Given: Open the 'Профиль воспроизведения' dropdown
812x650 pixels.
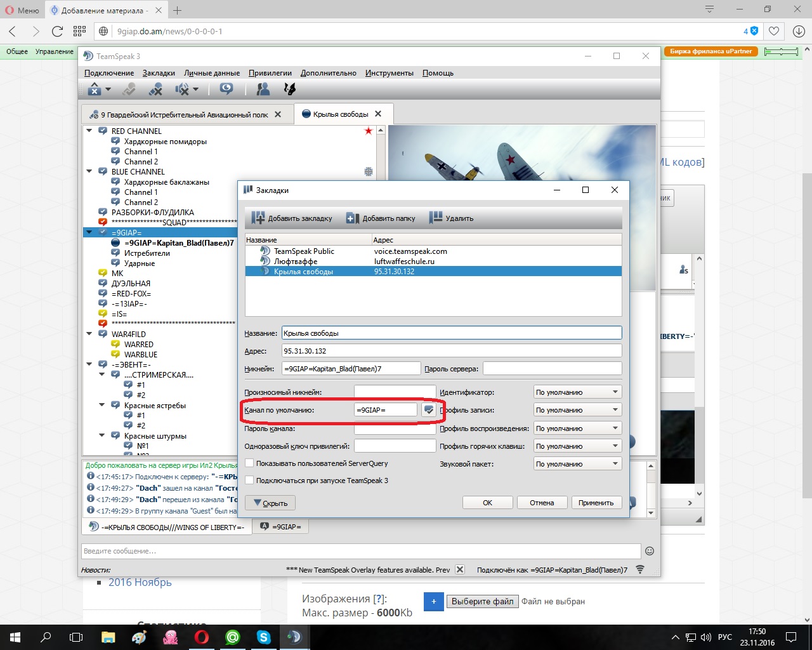Looking at the screenshot, I should pyautogui.click(x=577, y=428).
